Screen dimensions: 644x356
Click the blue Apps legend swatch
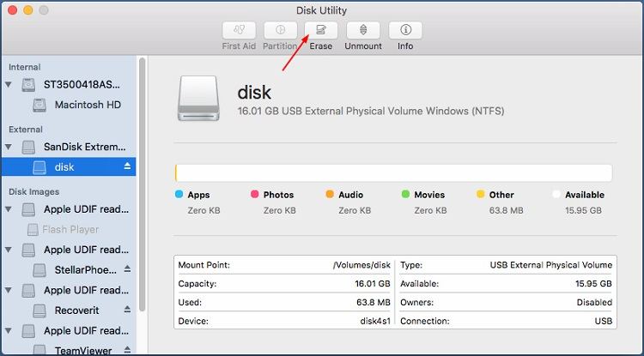click(179, 195)
